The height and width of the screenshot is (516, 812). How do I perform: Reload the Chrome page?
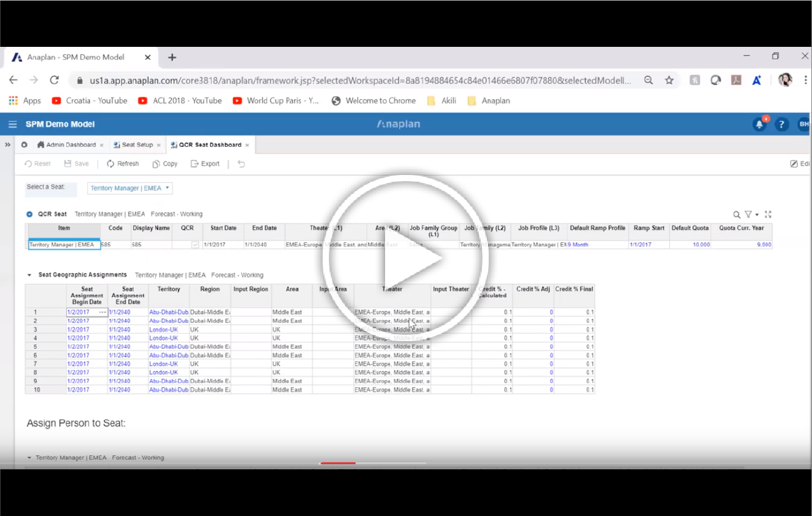pyautogui.click(x=54, y=80)
